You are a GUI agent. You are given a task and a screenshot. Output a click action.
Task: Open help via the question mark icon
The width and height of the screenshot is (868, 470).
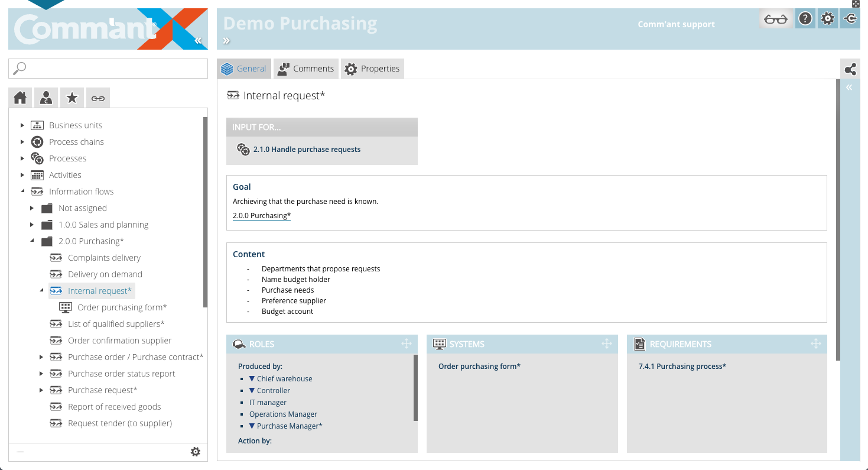pos(805,18)
